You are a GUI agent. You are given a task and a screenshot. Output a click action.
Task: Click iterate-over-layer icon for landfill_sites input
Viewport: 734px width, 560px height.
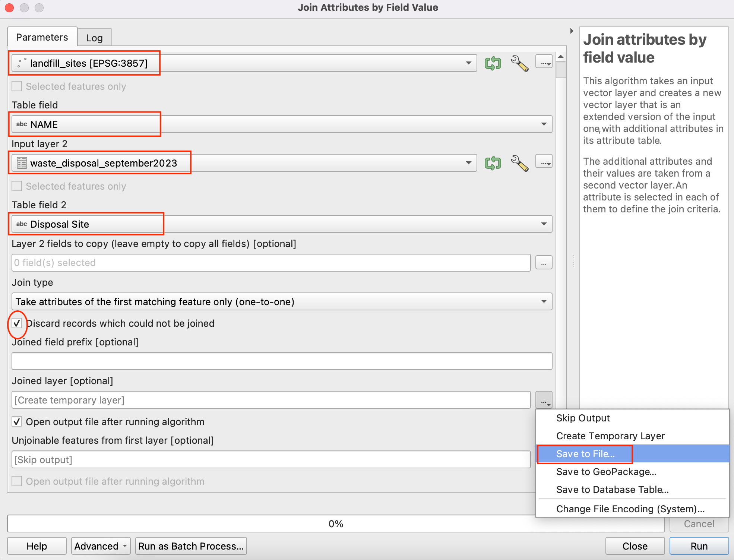(x=493, y=63)
